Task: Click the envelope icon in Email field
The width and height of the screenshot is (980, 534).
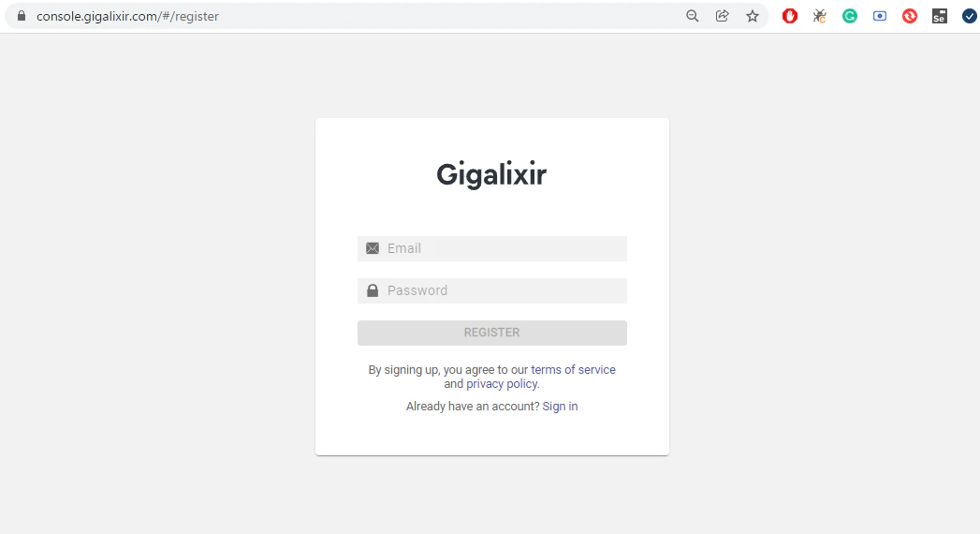Action: click(x=373, y=248)
